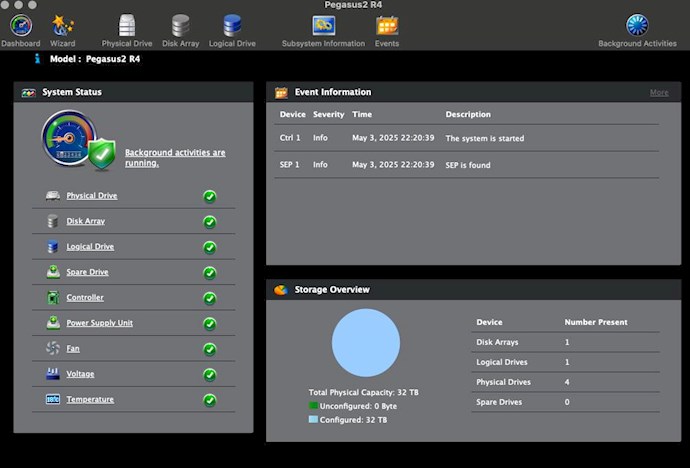Click the Temperature row icon
690x468 pixels.
53,399
